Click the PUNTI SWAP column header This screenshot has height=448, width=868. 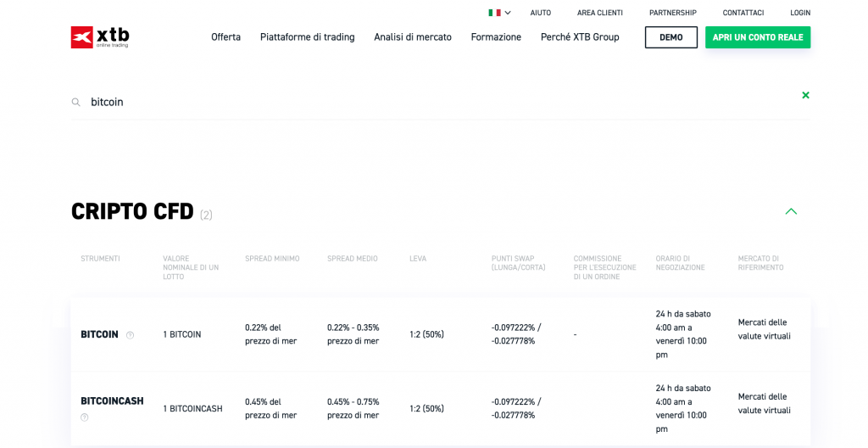[x=519, y=263]
